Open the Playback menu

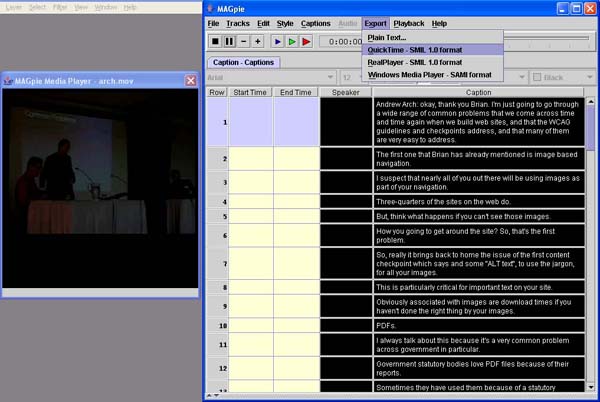pos(409,24)
